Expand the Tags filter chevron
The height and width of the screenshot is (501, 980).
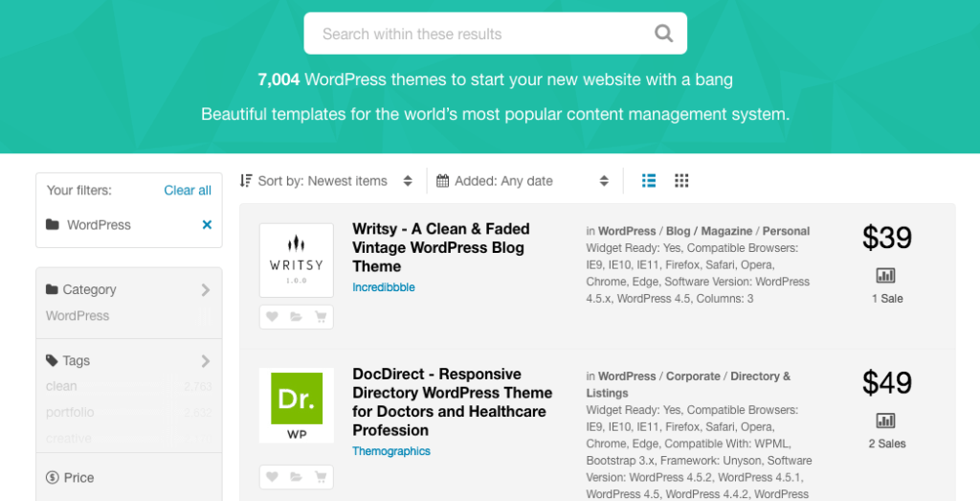(205, 361)
